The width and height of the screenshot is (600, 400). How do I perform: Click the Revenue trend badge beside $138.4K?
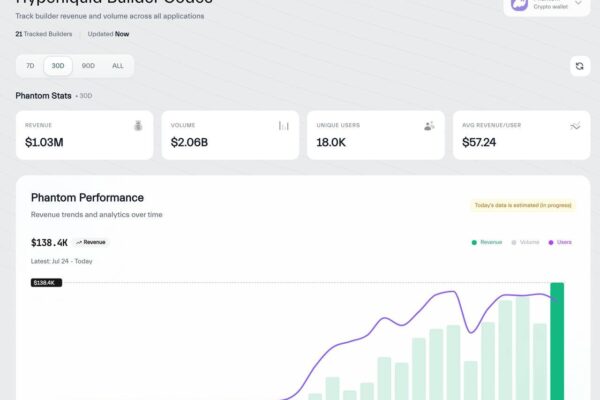(x=91, y=242)
